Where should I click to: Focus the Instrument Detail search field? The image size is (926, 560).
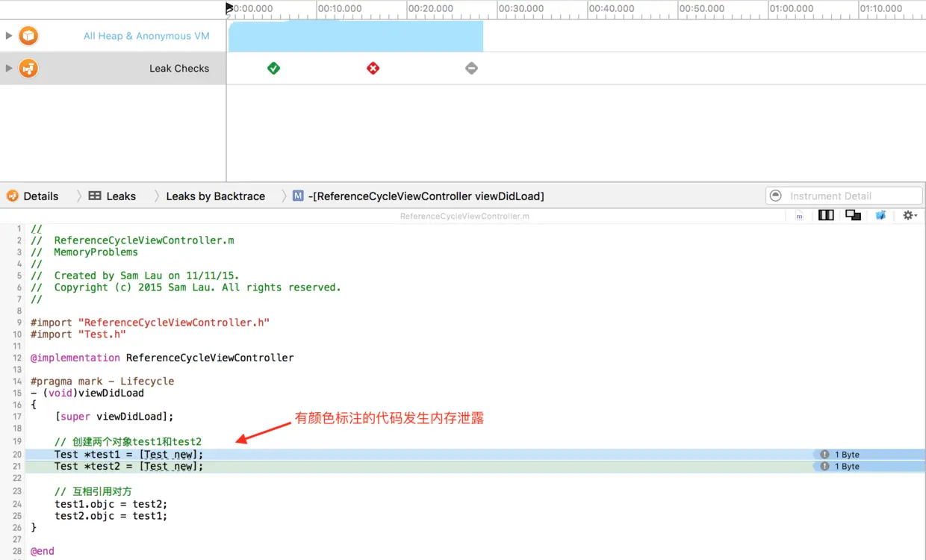(x=844, y=196)
